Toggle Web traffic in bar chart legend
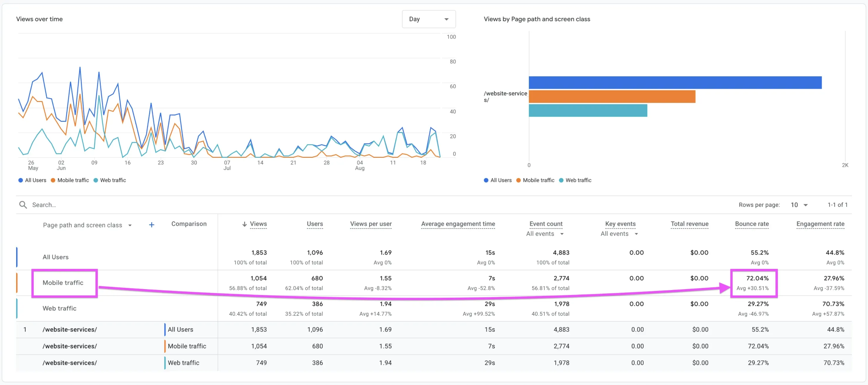The width and height of the screenshot is (868, 385). 575,180
